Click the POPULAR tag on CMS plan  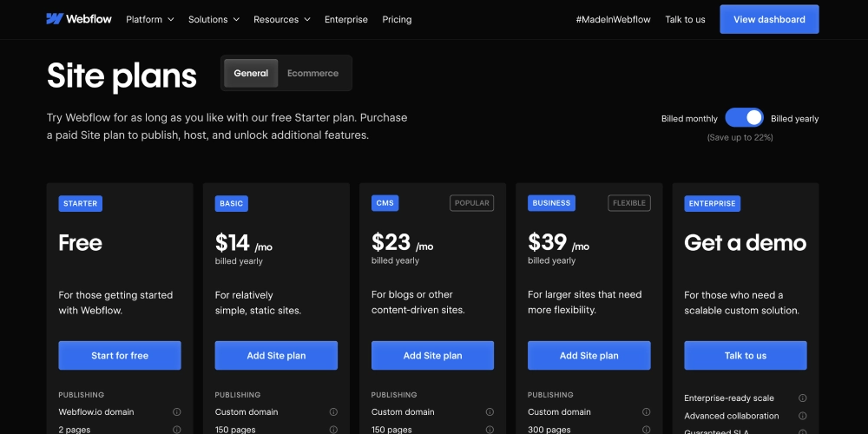coord(471,203)
